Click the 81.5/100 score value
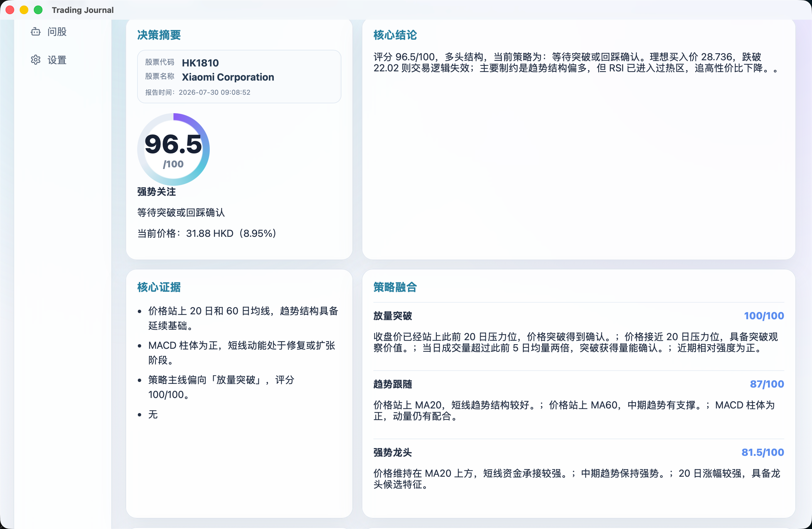 point(763,452)
